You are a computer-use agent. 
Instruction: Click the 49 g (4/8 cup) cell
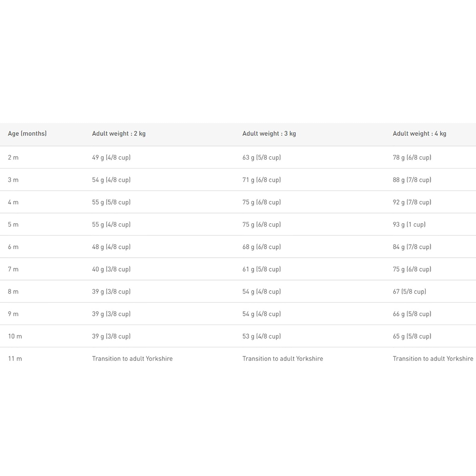tap(111, 157)
